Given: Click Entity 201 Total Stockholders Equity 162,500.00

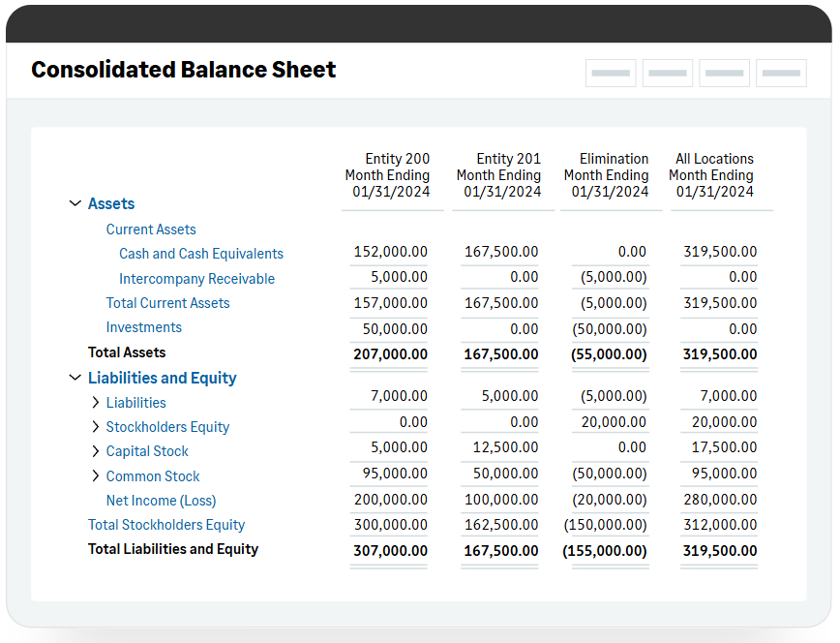Looking at the screenshot, I should pyautogui.click(x=501, y=525).
